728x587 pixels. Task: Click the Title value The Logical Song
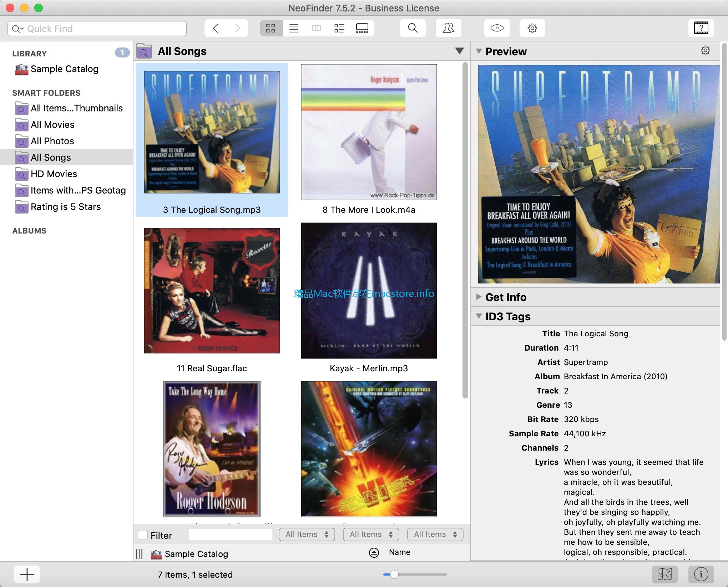pos(596,333)
